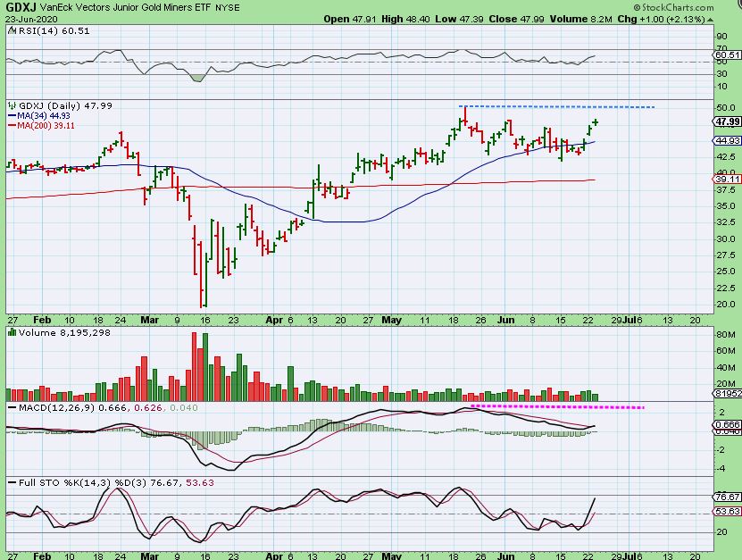The width and height of the screenshot is (742, 560).
Task: Click the tallest red volume bar in mid-March
Action: [x=194, y=367]
